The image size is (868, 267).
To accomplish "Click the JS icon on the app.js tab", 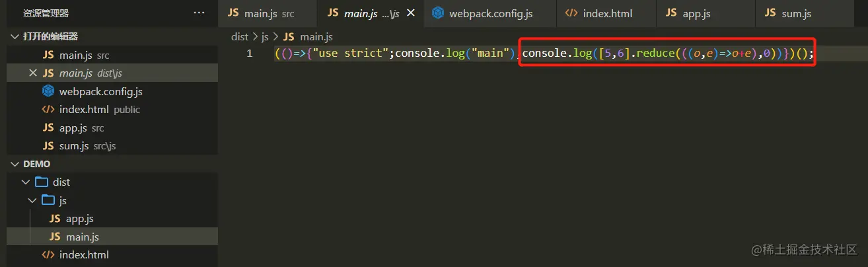I will (x=671, y=13).
